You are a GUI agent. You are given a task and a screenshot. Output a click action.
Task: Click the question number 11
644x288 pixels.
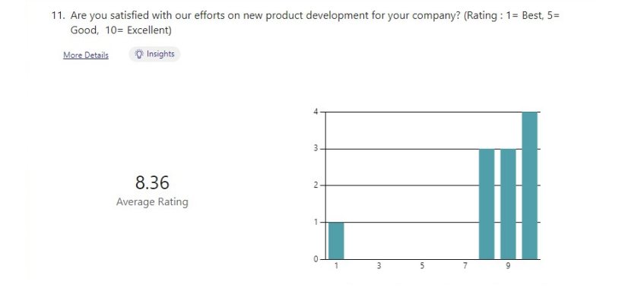click(56, 16)
